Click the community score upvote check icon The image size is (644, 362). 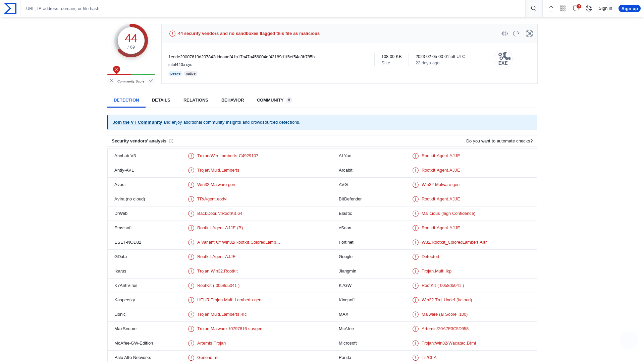coord(151,80)
